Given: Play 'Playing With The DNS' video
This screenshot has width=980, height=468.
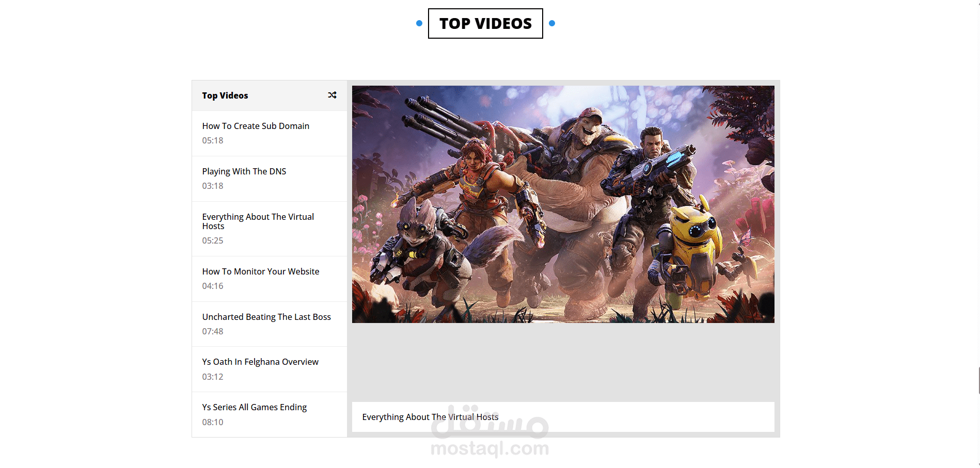Looking at the screenshot, I should [x=270, y=179].
